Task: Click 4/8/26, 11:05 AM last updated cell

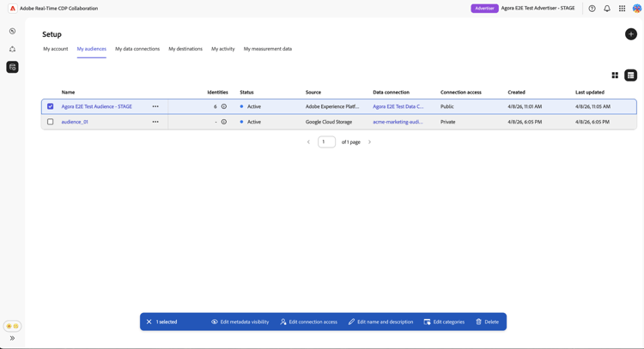Action: (592, 106)
